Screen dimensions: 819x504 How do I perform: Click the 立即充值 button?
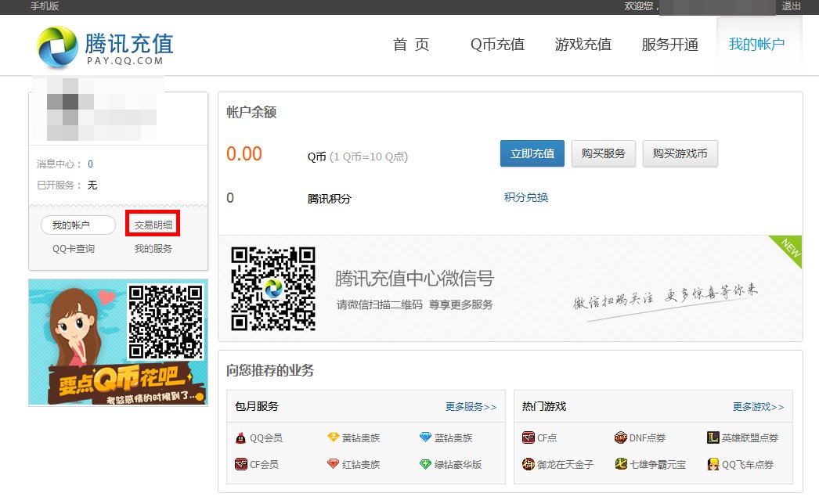pos(532,153)
